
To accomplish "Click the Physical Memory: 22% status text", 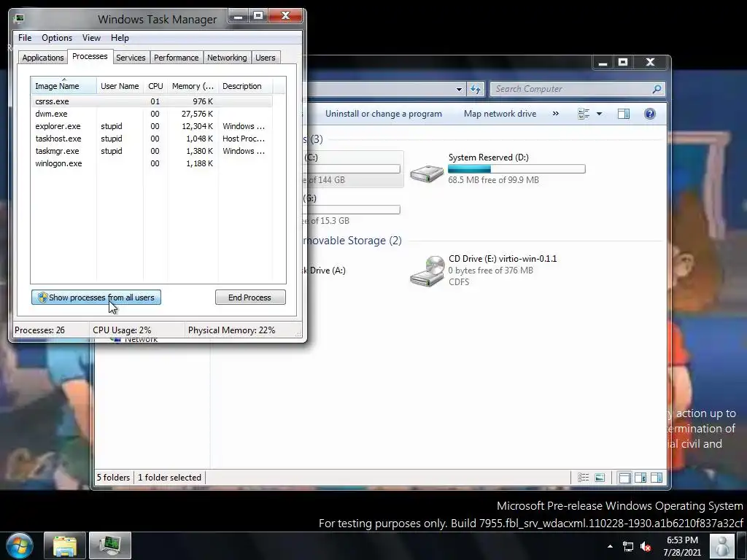I will [231, 330].
